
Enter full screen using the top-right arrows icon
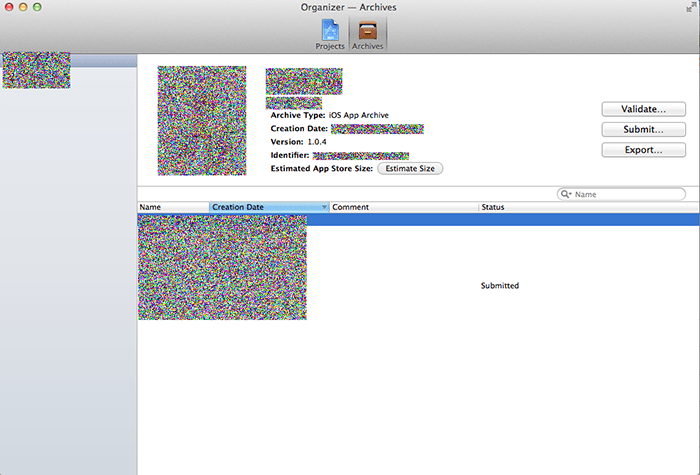(690, 7)
